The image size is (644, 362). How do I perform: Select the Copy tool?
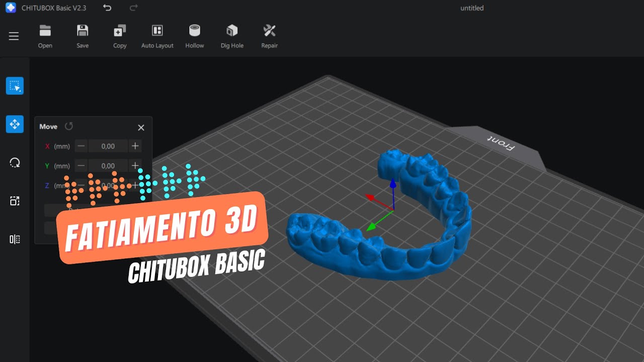click(120, 36)
